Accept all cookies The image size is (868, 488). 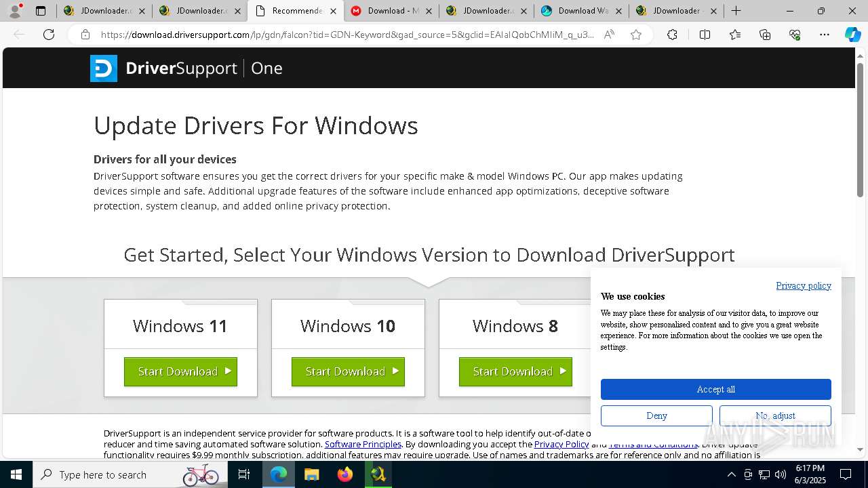tap(715, 389)
